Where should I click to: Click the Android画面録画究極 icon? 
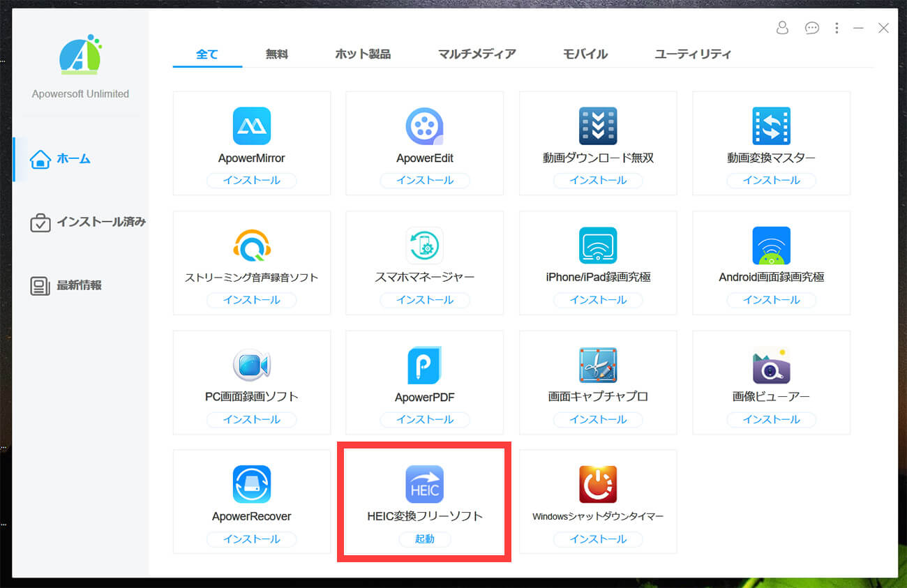coord(771,246)
